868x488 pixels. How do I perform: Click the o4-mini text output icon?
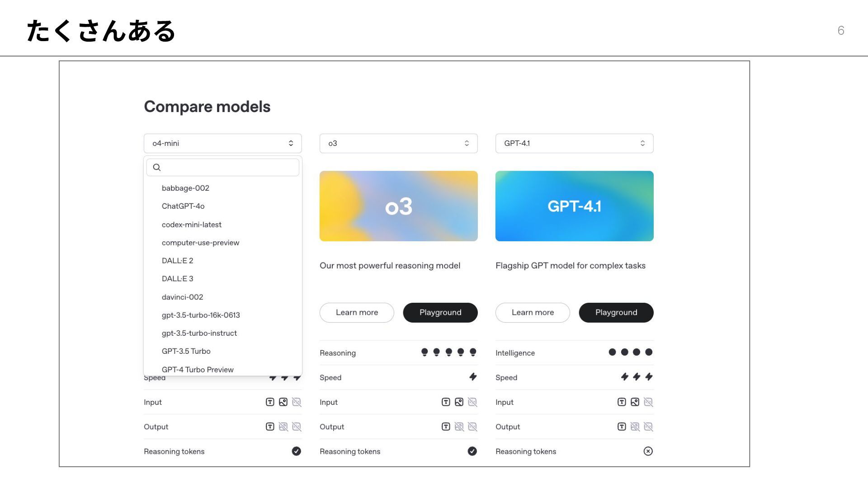pos(270,427)
